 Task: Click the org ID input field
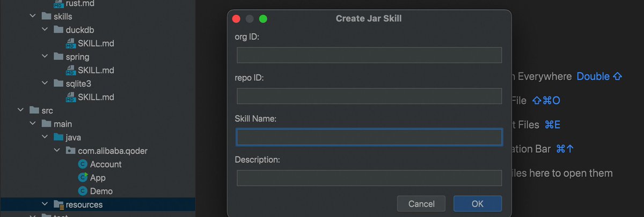[x=369, y=55]
